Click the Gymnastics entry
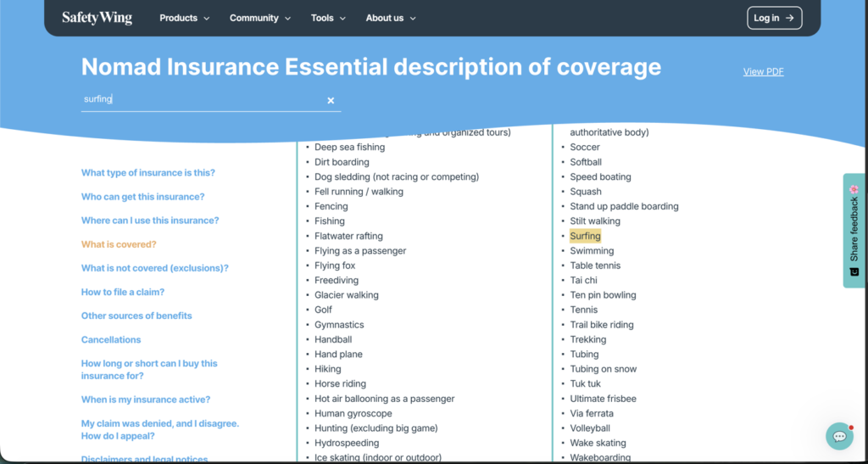 [339, 325]
